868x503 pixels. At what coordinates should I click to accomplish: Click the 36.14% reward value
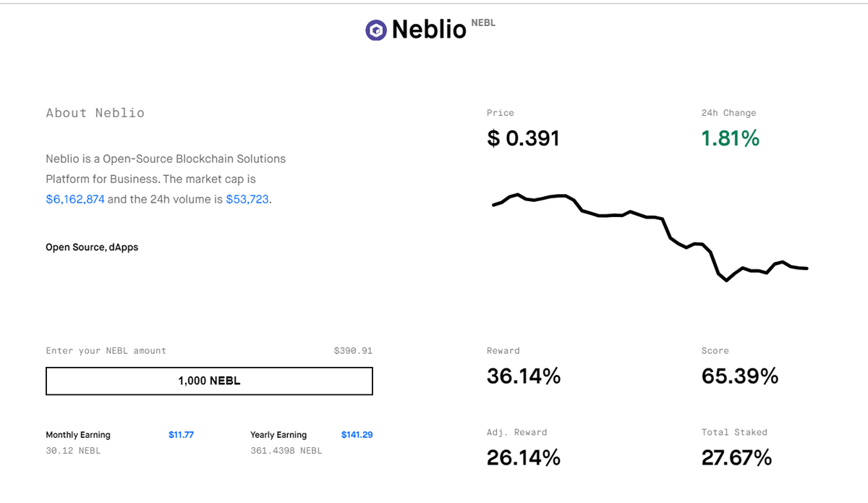523,376
